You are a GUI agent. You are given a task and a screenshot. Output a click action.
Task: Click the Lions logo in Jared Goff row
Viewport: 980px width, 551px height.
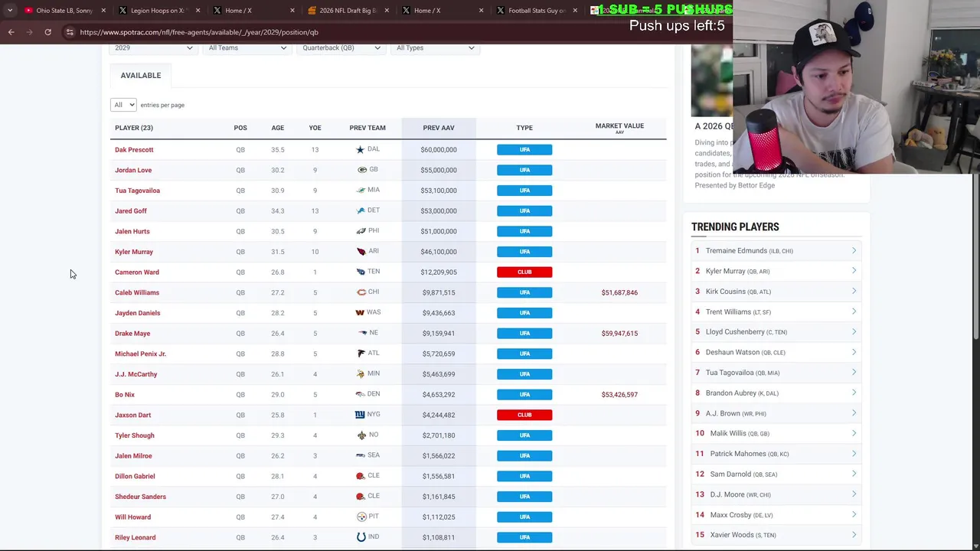click(361, 210)
